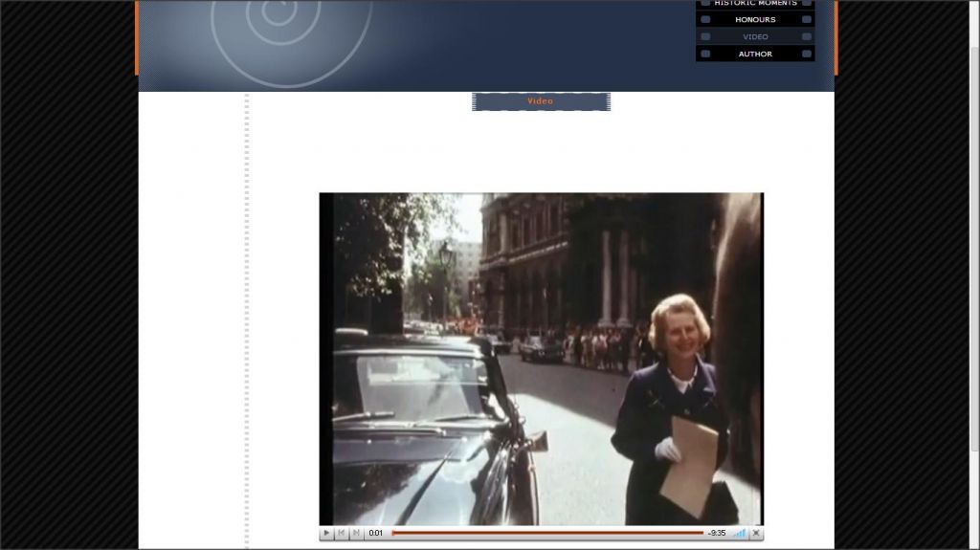Click the orange Video heading banner
980x550 pixels.
click(541, 101)
